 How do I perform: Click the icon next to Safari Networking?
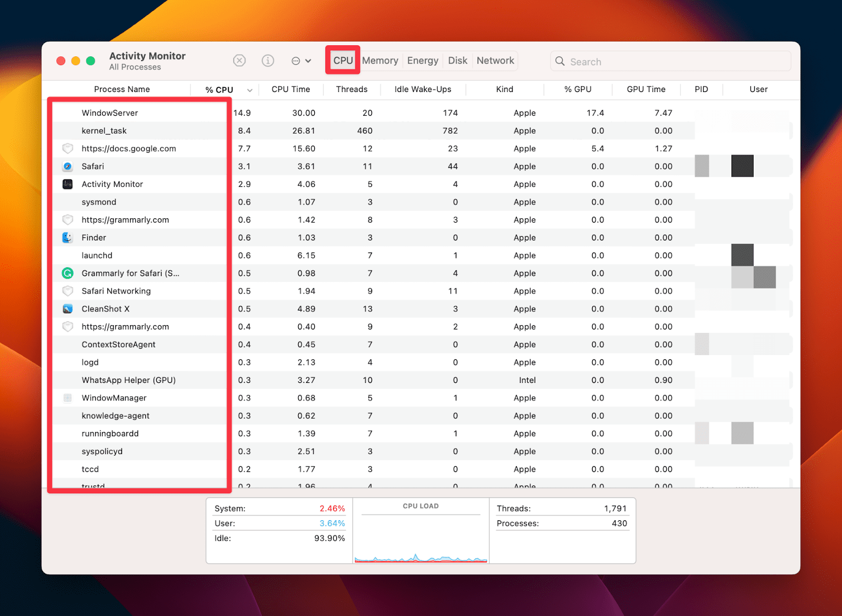point(67,291)
